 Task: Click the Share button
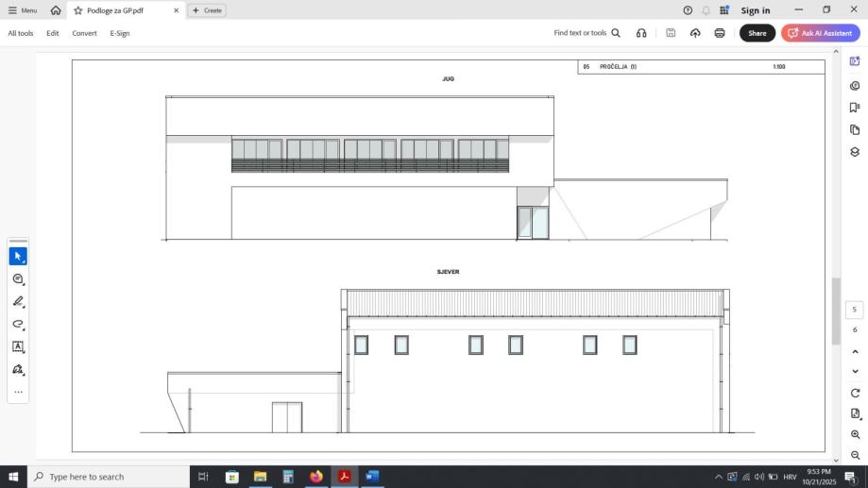click(x=757, y=33)
